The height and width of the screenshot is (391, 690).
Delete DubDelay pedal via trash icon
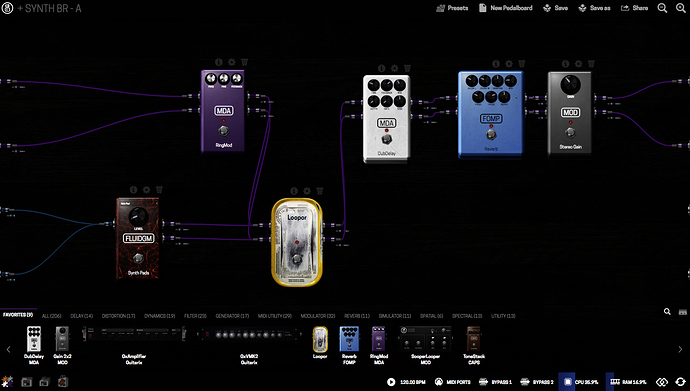(x=407, y=68)
